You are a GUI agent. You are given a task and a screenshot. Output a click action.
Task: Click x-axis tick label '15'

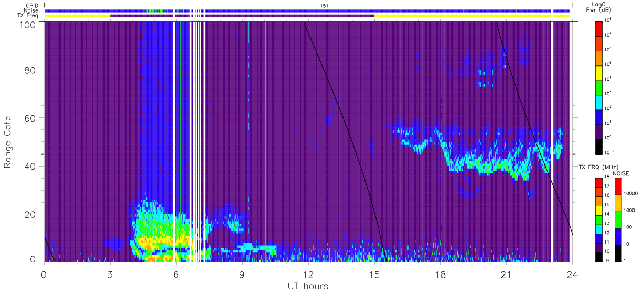tap(374, 274)
